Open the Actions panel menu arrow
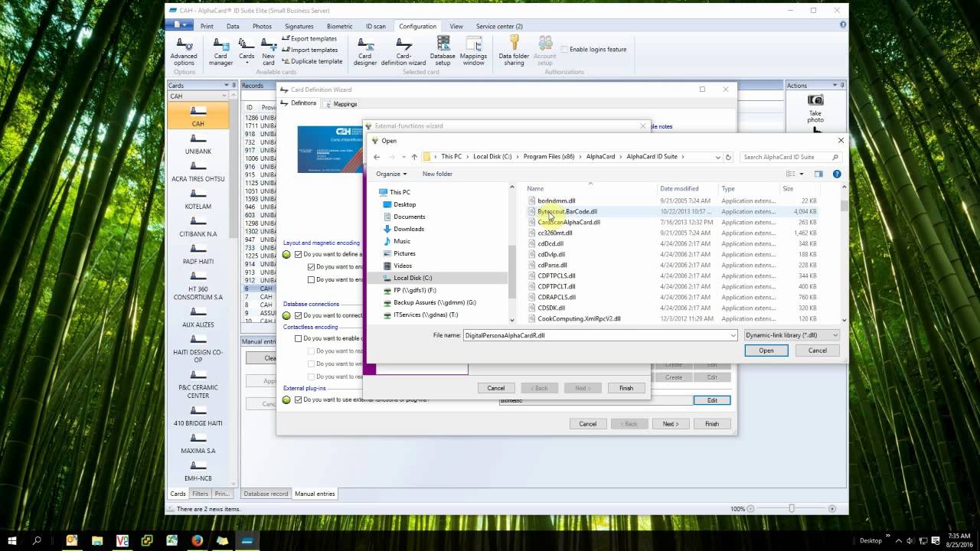Image resolution: width=980 pixels, height=551 pixels. click(834, 86)
